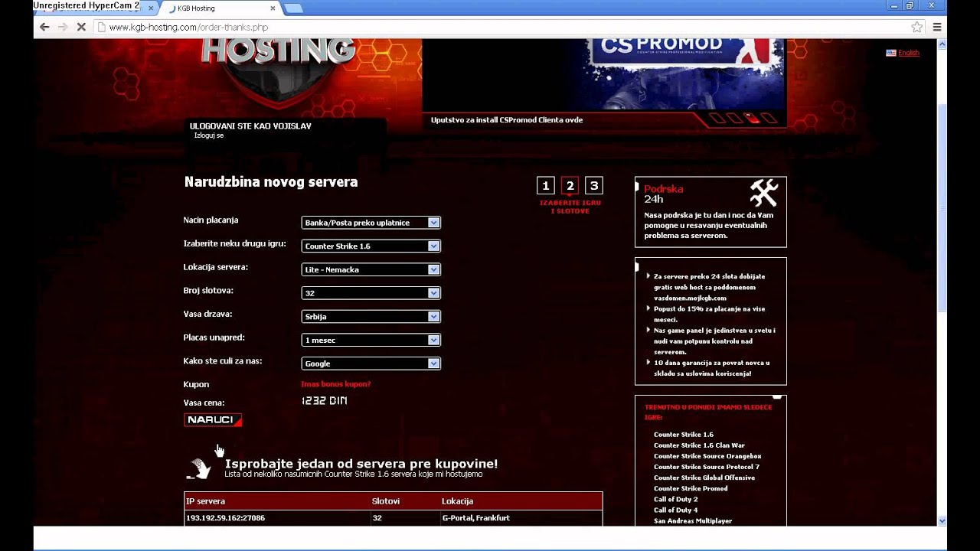980x551 pixels.
Task: Click the Izloguj se logout link
Action: tap(209, 135)
